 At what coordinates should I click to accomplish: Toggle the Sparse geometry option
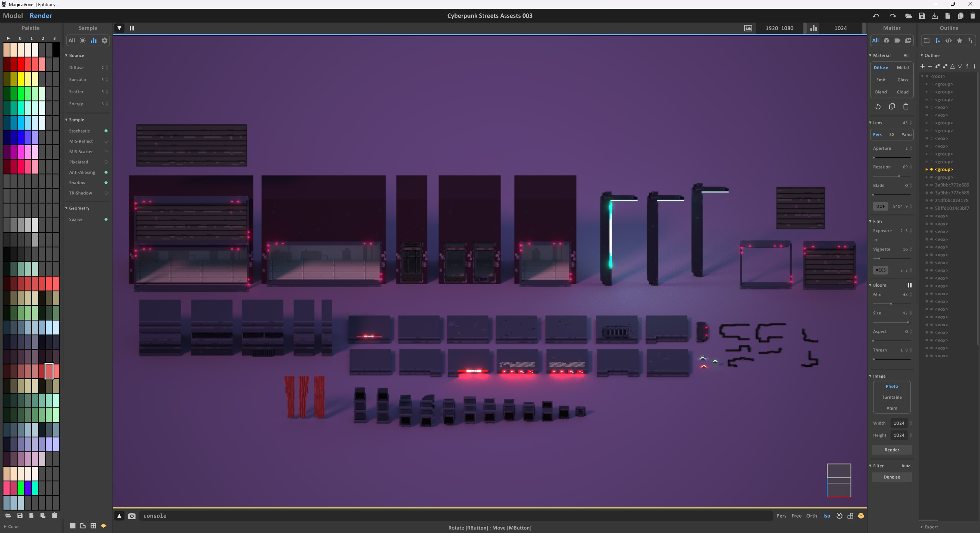tap(106, 219)
